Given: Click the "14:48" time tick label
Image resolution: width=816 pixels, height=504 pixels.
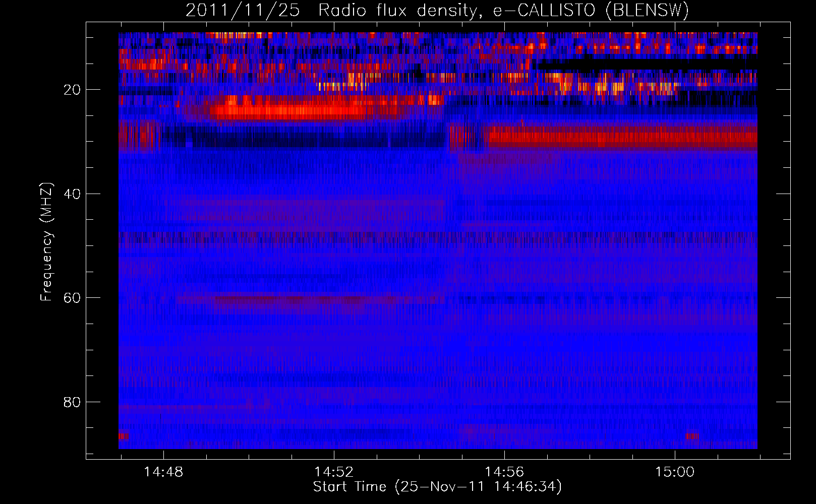Looking at the screenshot, I should click(x=163, y=472).
